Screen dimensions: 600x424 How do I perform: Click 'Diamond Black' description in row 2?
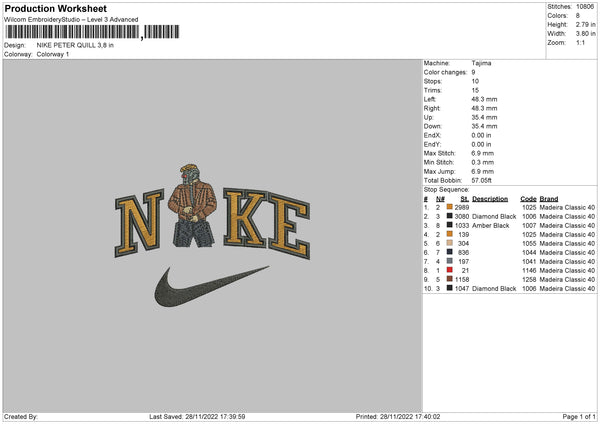click(x=494, y=216)
